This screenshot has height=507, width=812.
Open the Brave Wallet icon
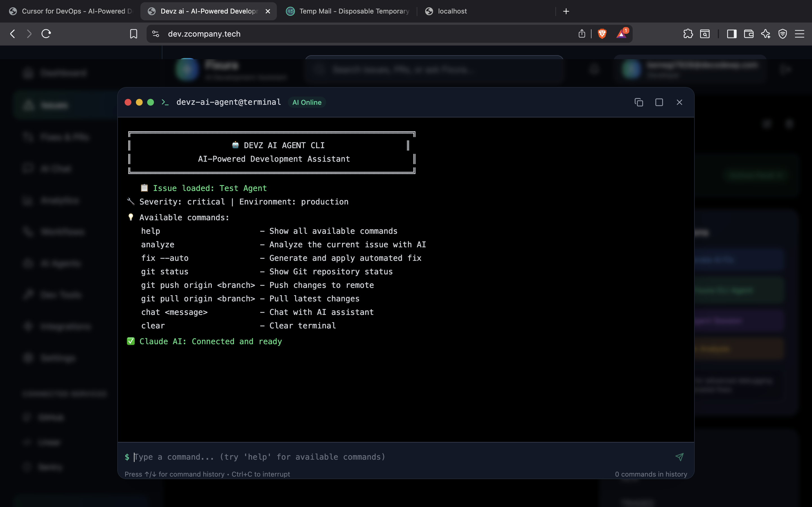749,34
